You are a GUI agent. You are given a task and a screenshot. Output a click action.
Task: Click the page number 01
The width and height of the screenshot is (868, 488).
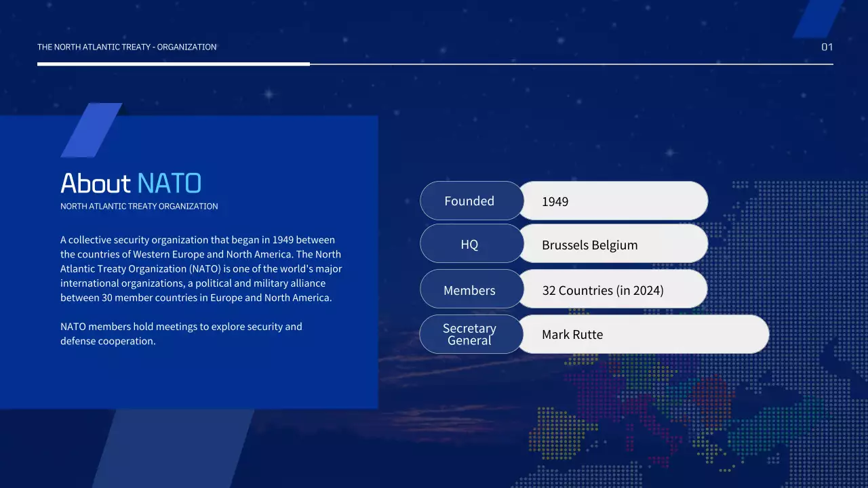coord(827,47)
